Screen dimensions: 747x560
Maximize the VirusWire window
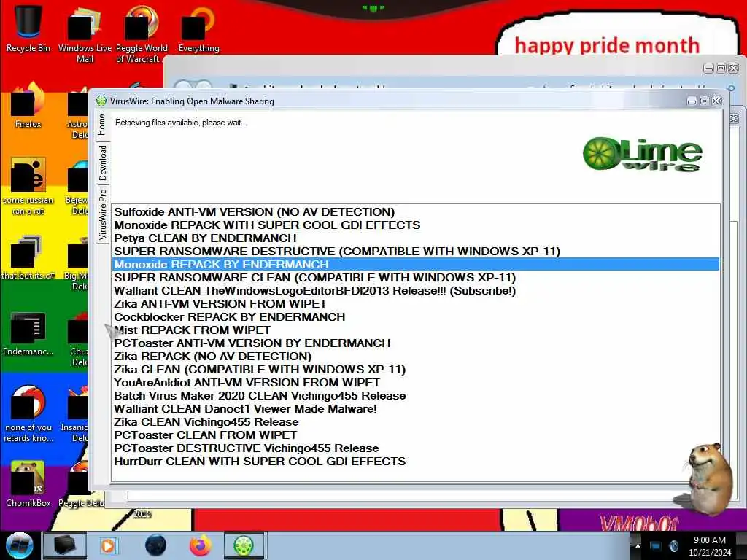(704, 101)
